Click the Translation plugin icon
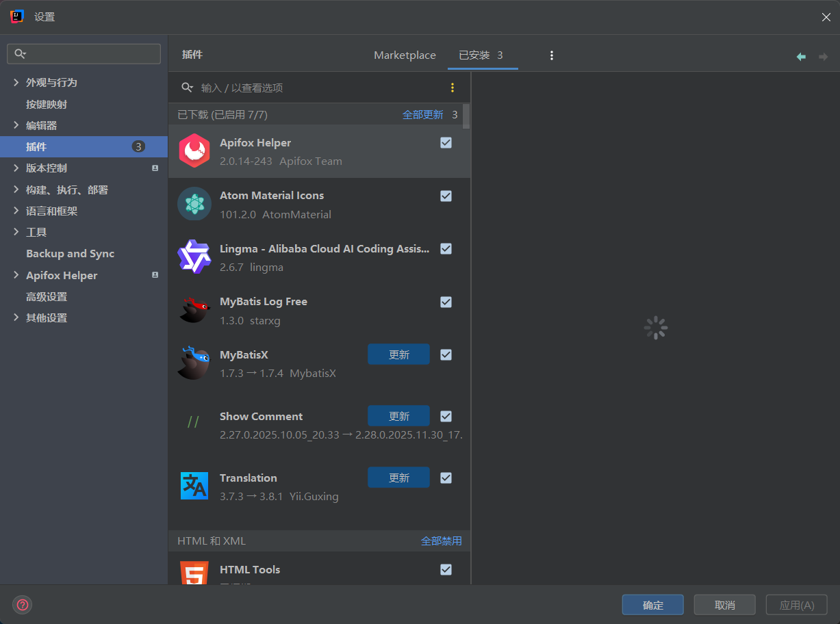This screenshot has height=624, width=840. pyautogui.click(x=194, y=486)
